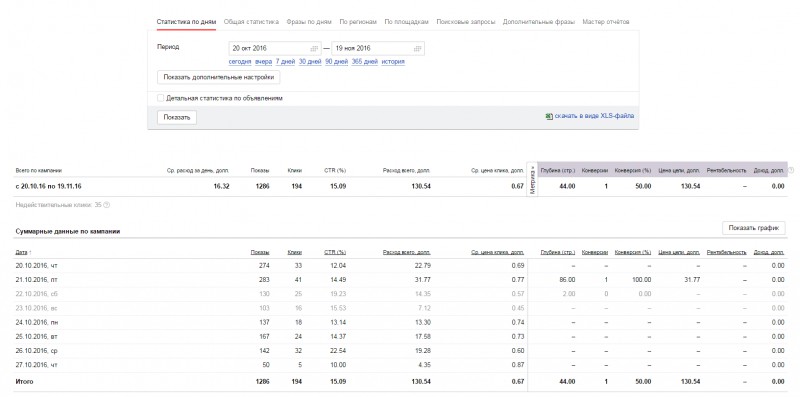Expand Показать дополнительные настройки
Image resolution: width=800 pixels, height=397 pixels.
tap(218, 78)
